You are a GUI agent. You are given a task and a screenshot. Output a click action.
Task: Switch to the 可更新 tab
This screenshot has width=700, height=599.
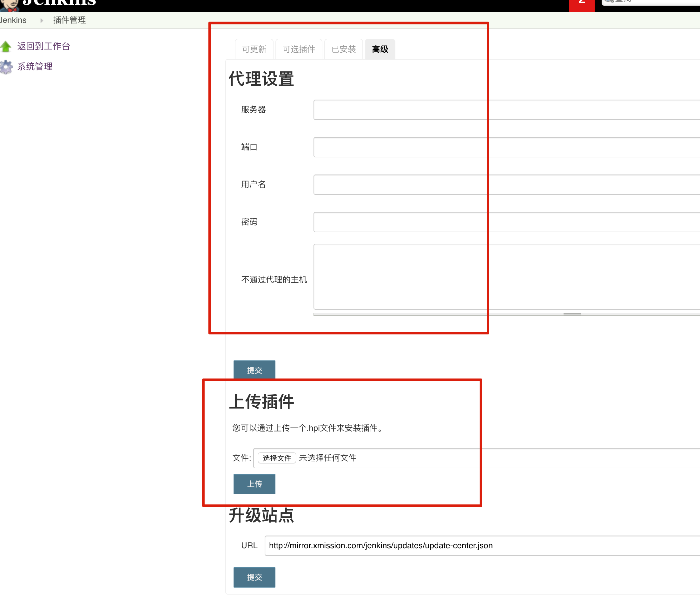pyautogui.click(x=254, y=49)
